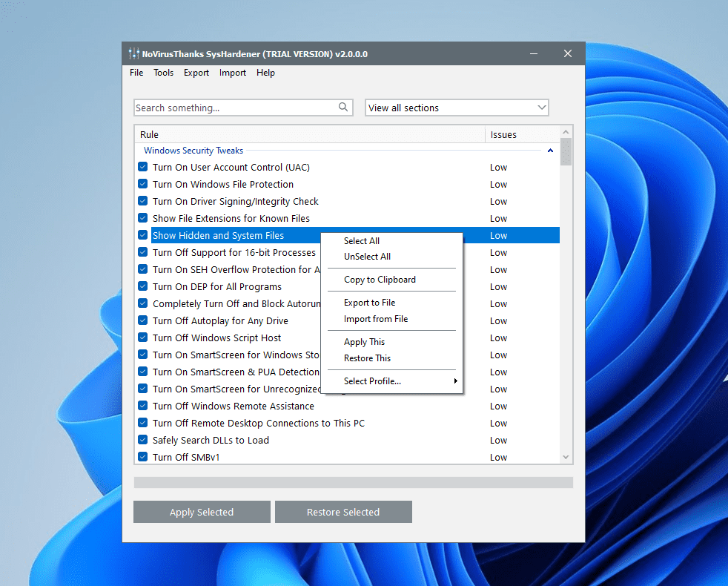Screen dimensions: 728x586
Task: Click the SysHardener app icon in title bar
Action: click(133, 54)
